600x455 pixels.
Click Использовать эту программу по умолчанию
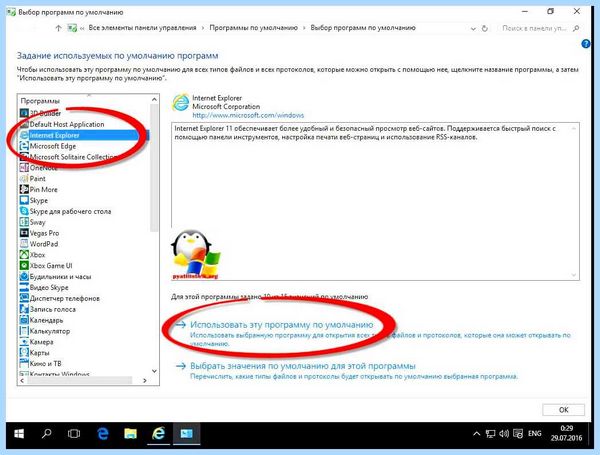coord(281,325)
